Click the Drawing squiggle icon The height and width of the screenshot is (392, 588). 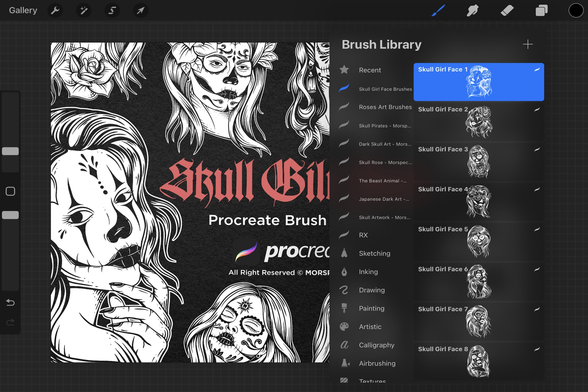(x=344, y=290)
